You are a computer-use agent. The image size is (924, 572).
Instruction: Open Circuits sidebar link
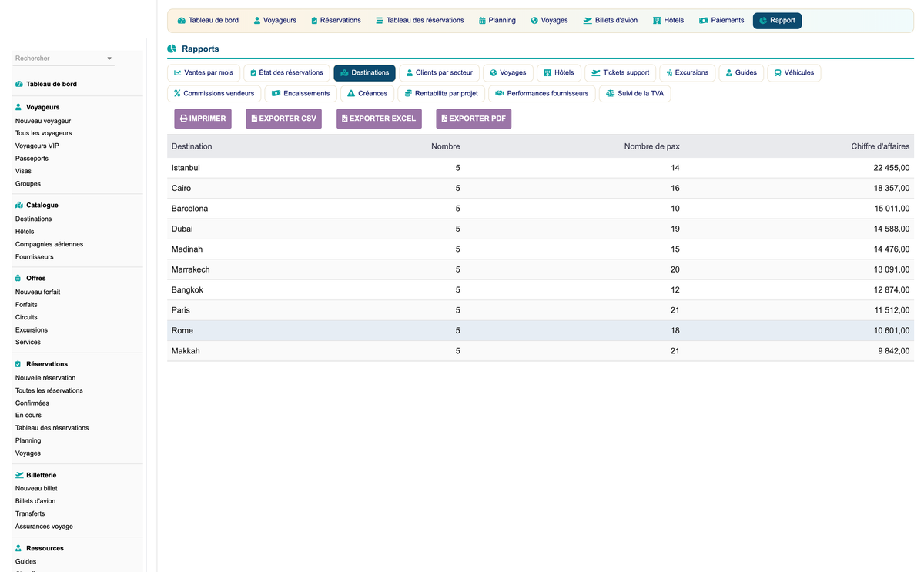coord(26,317)
